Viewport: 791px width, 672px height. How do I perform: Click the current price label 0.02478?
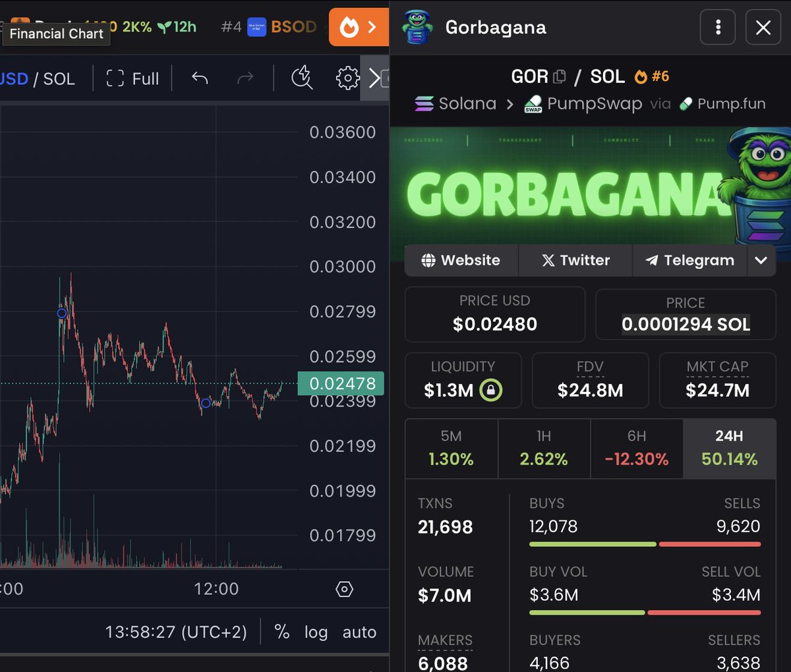tap(341, 383)
